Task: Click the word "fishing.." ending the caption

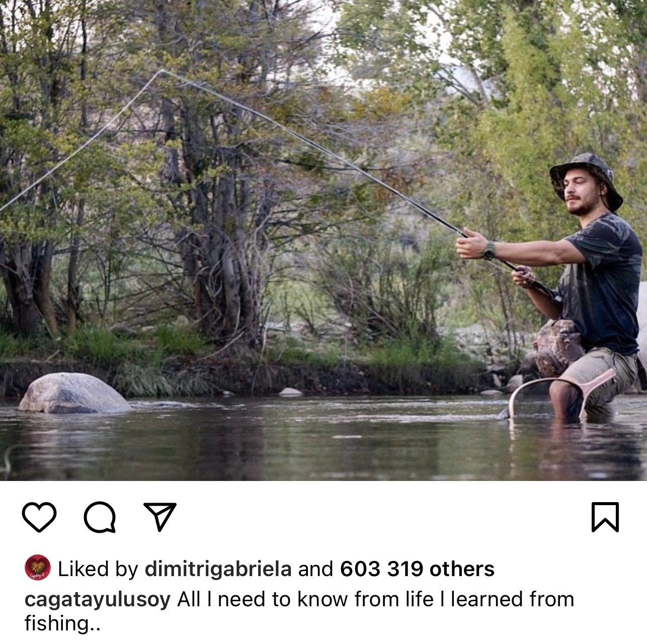Action: (62, 623)
